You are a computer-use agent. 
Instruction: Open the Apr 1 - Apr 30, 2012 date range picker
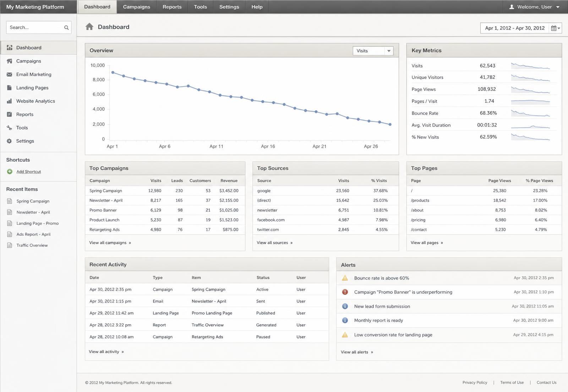pyautogui.click(x=521, y=28)
